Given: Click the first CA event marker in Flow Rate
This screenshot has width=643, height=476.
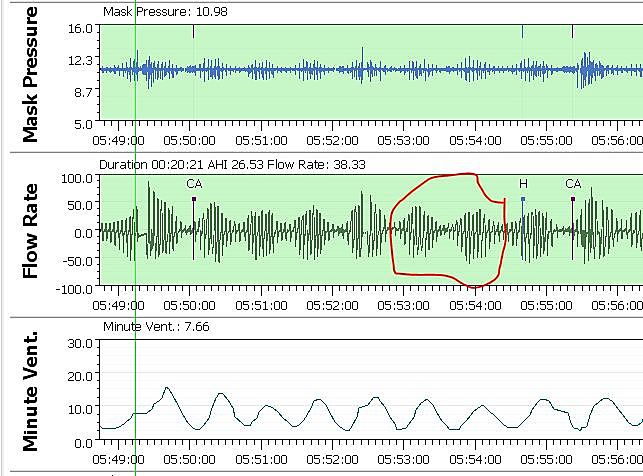Looking at the screenshot, I should 194,198.
